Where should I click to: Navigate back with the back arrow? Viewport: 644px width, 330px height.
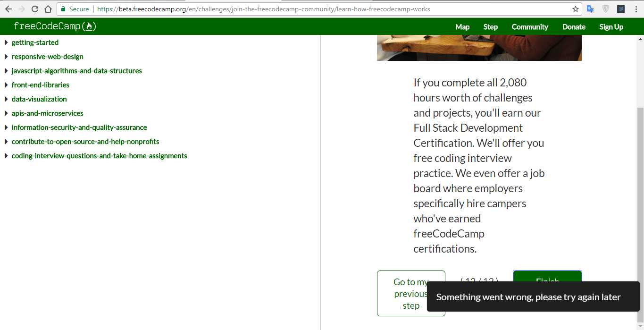tap(8, 8)
